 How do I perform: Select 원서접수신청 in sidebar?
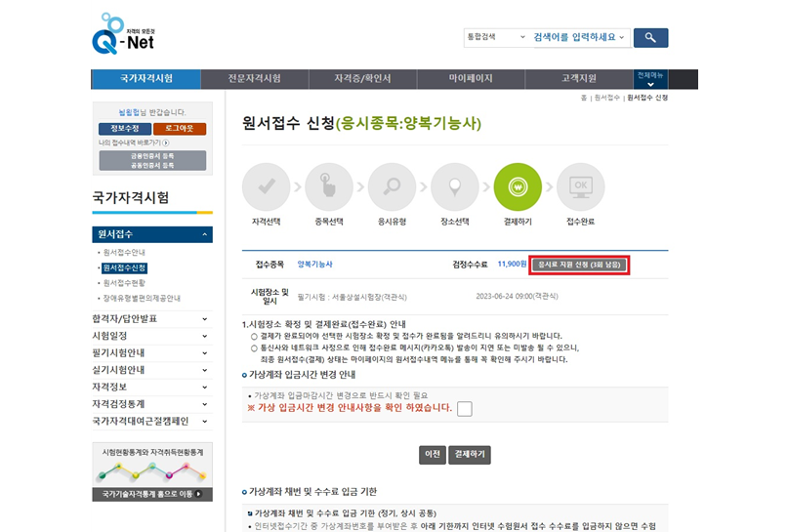pos(124,268)
